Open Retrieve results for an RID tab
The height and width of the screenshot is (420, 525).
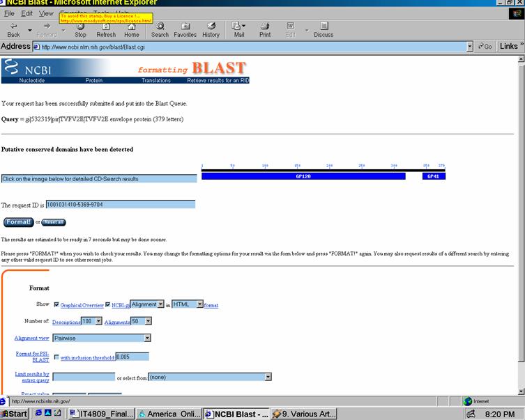pyautogui.click(x=218, y=81)
